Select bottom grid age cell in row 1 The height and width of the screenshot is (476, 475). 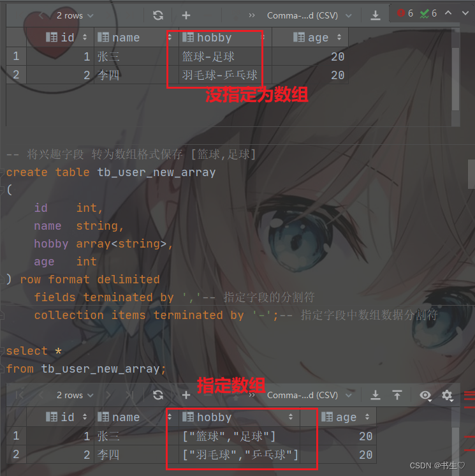tap(338, 436)
